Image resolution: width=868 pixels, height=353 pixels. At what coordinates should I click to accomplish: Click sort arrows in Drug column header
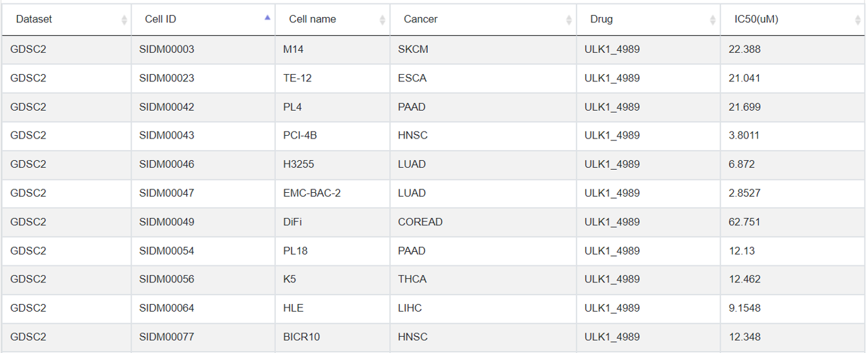(712, 20)
